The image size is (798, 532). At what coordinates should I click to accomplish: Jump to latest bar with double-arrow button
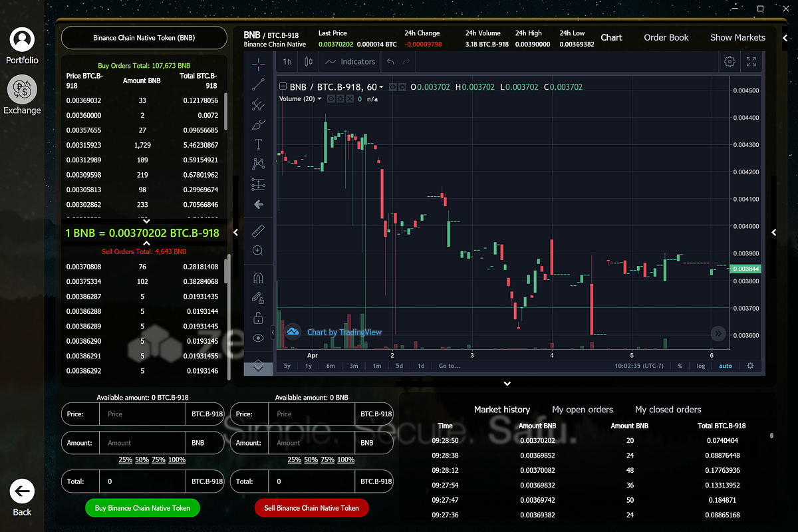pyautogui.click(x=718, y=333)
